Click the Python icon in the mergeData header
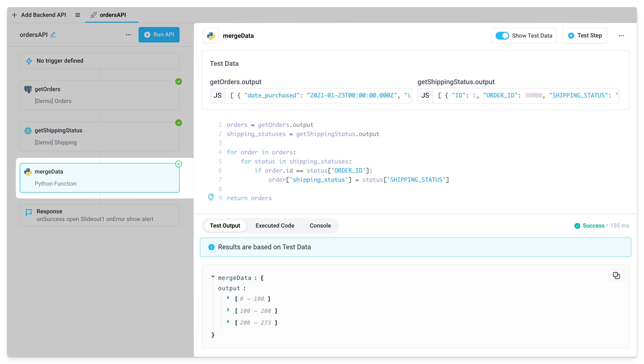This screenshot has height=364, width=644. [211, 36]
